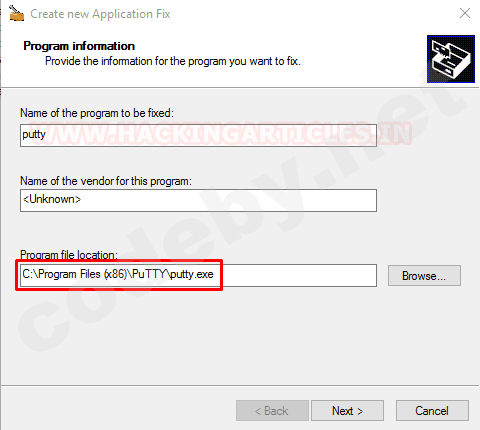480x430 pixels.
Task: Place cursor on the word putty in the name field
Action: (x=34, y=135)
